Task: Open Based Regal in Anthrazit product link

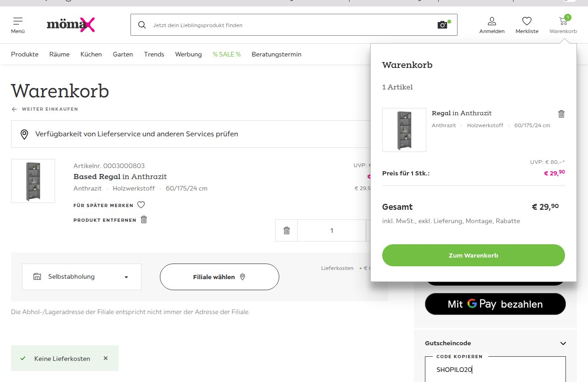Action: pyautogui.click(x=120, y=177)
